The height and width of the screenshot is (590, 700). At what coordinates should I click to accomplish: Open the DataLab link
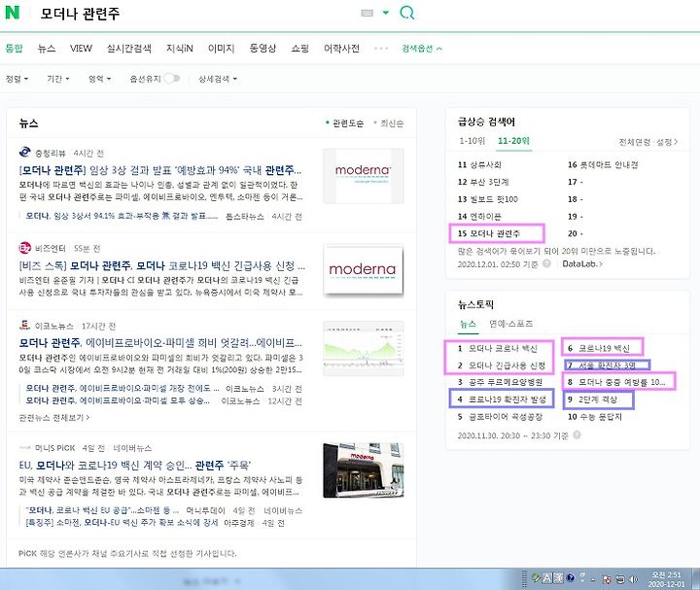(x=582, y=263)
